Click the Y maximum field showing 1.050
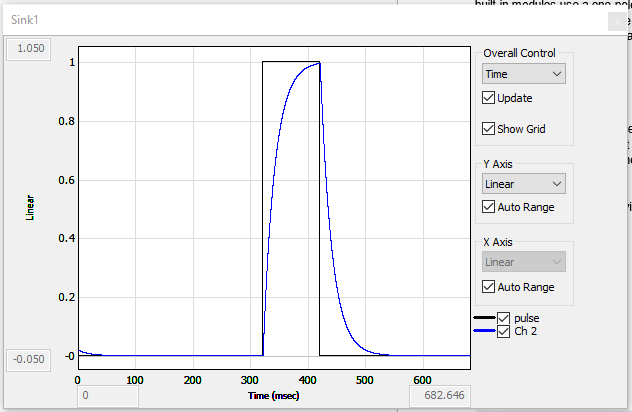 tap(29, 48)
